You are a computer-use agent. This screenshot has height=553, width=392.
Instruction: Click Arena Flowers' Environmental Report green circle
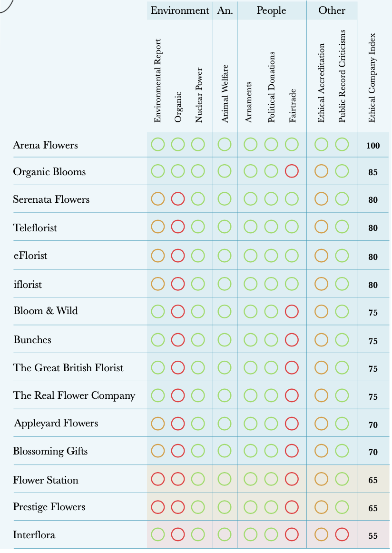pos(158,144)
